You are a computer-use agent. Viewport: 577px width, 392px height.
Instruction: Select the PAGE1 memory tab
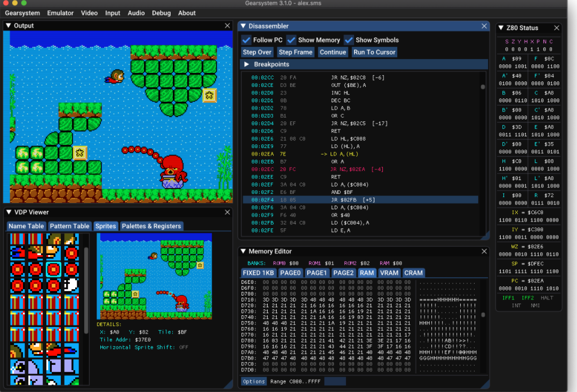(317, 273)
